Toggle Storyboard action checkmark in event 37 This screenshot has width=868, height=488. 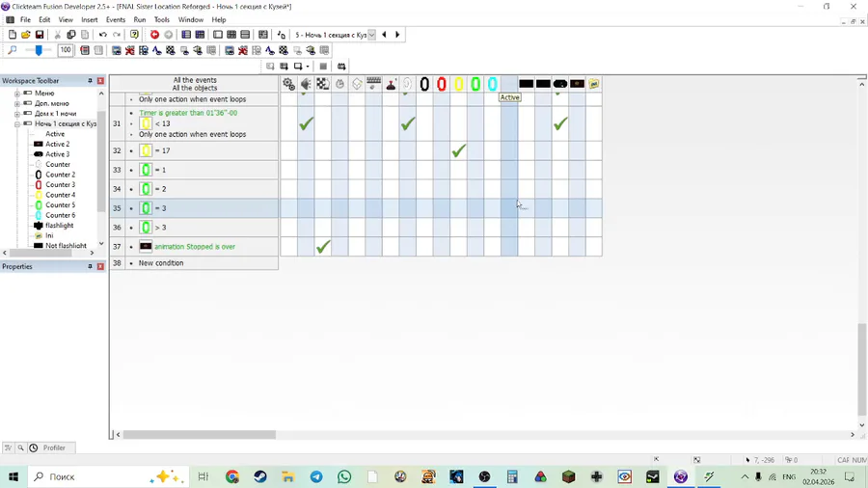[x=323, y=247]
